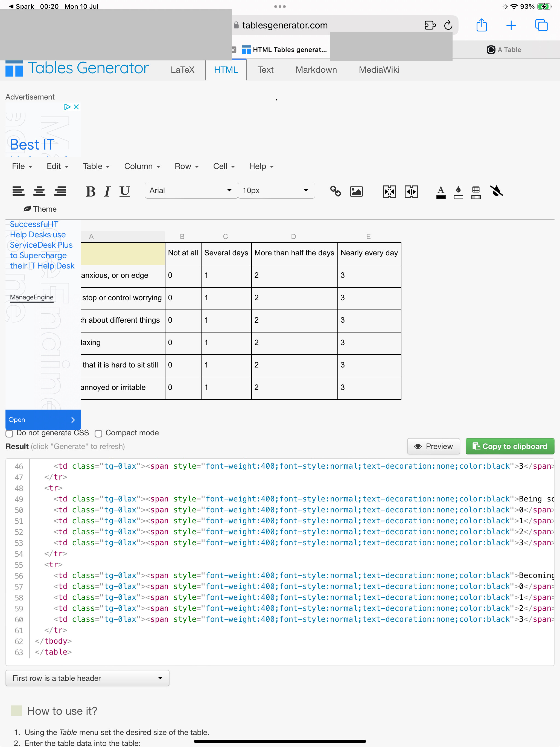Open the Table menu
The height and width of the screenshot is (747, 560).
pyautogui.click(x=96, y=166)
